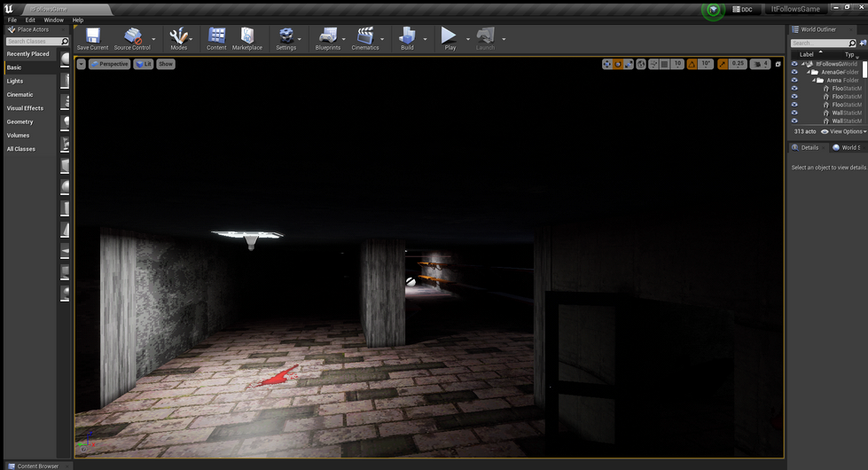Hide the ItFollowsGame World row eye

click(794, 64)
